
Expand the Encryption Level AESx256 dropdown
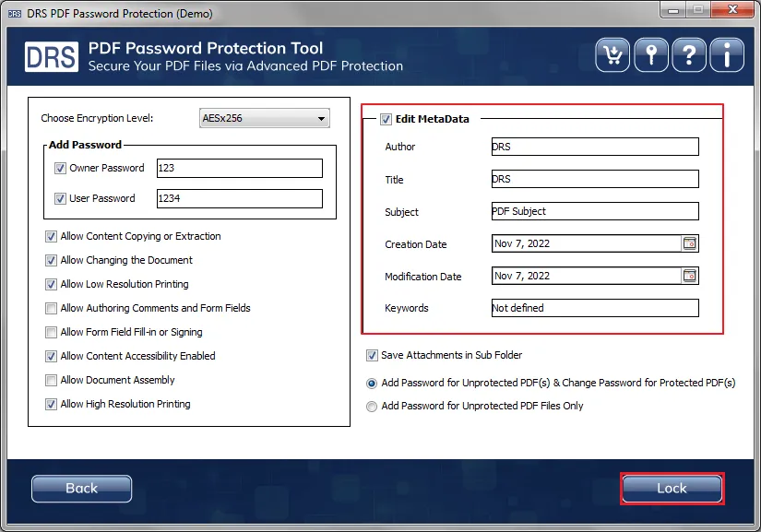click(x=265, y=118)
